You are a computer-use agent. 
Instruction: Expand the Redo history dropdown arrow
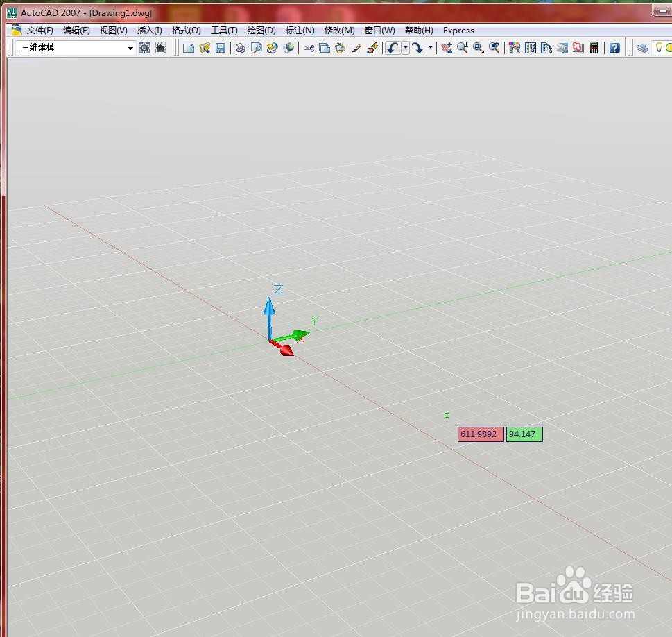point(430,48)
